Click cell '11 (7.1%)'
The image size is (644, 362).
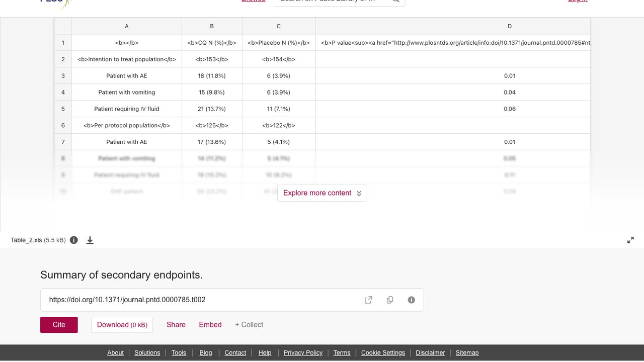pyautogui.click(x=279, y=109)
